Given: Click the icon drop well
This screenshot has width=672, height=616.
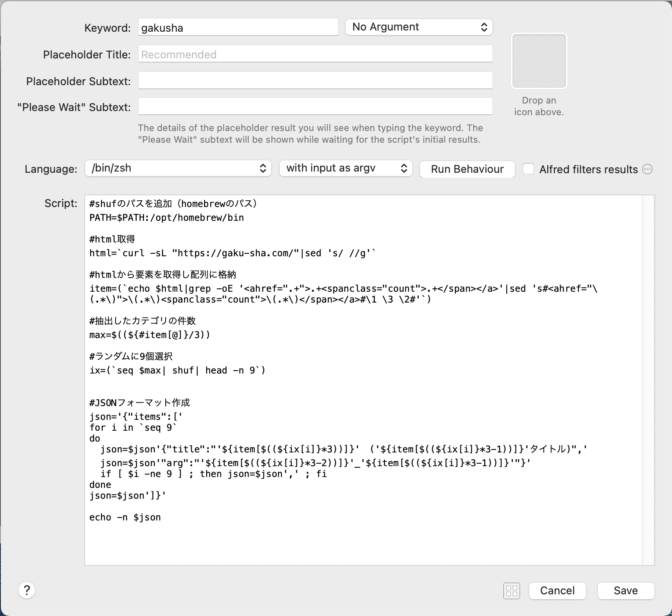Looking at the screenshot, I should [x=539, y=61].
